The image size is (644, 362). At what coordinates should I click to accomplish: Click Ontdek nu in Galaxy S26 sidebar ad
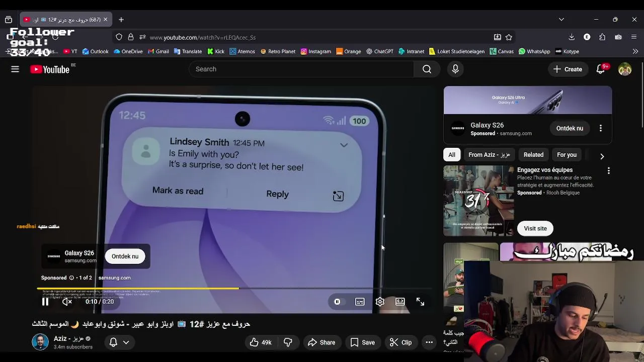[570, 128]
